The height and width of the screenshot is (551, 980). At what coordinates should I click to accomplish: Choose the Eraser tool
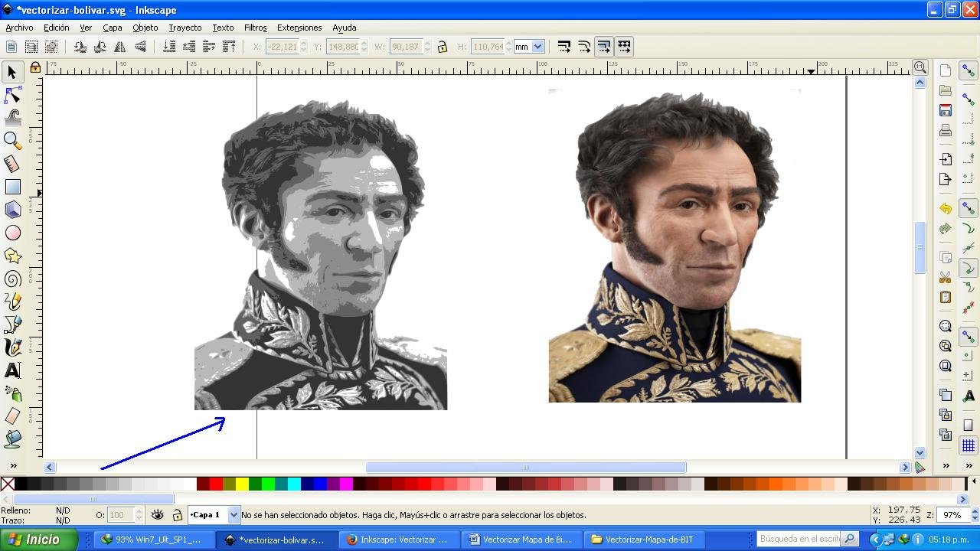12,416
